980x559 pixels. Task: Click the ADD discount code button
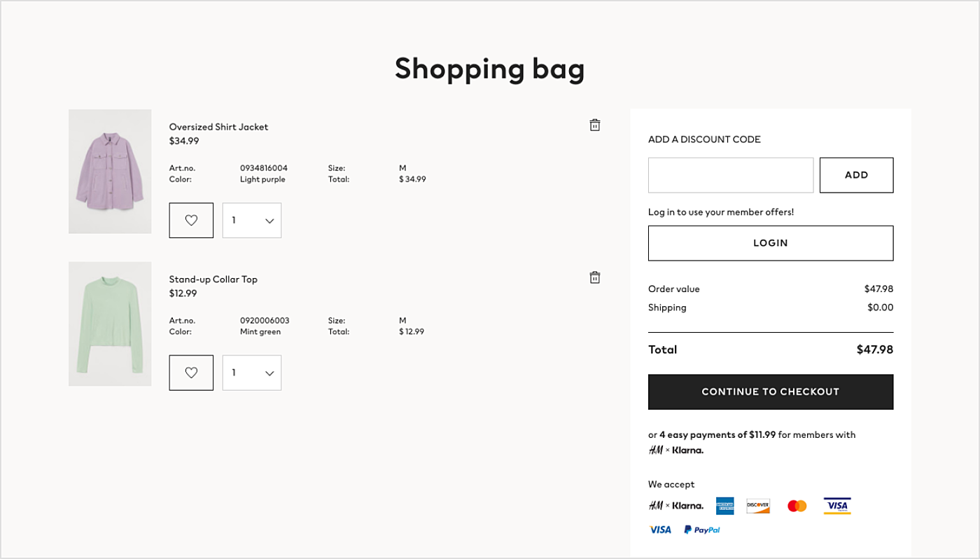tap(856, 175)
